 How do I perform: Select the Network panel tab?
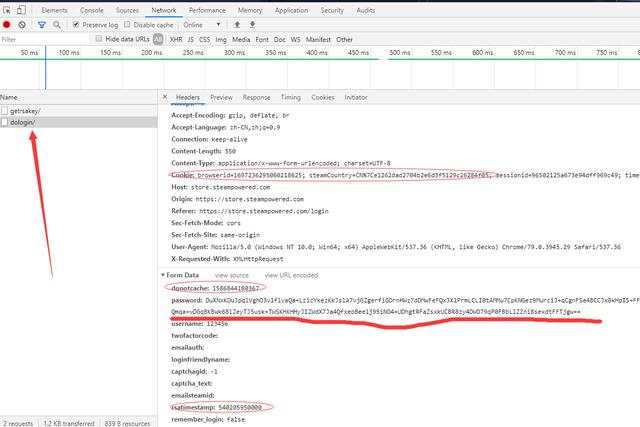(164, 10)
